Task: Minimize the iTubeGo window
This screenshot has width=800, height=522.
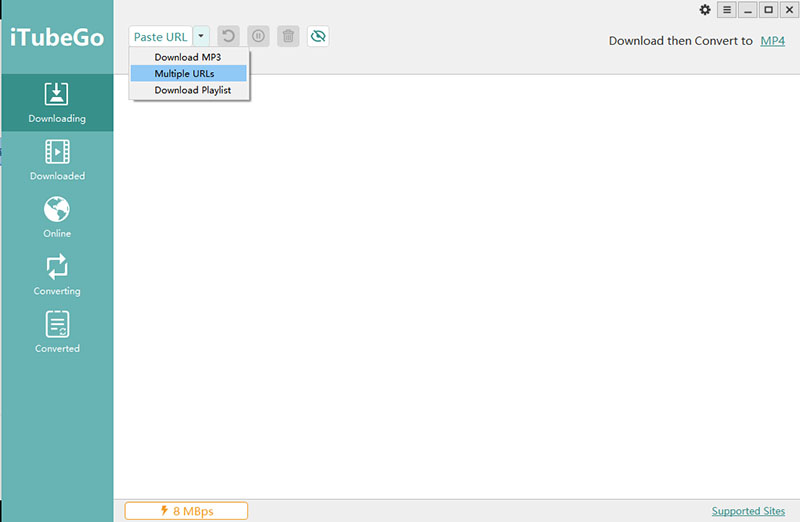Action: point(748,10)
